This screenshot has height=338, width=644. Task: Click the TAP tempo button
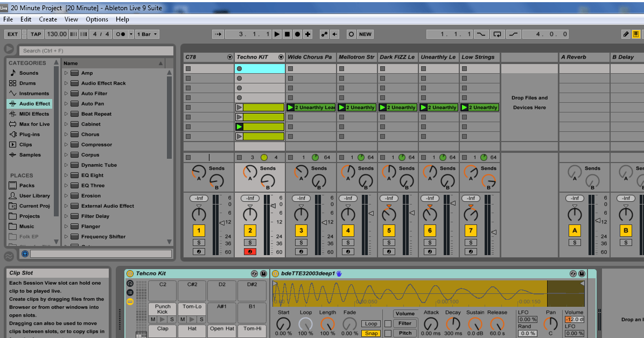click(x=36, y=34)
